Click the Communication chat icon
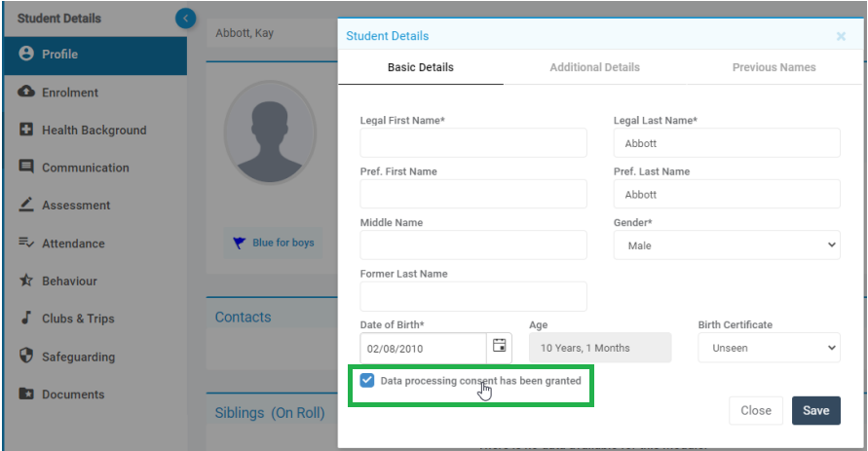Image resolution: width=868 pixels, height=451 pixels. tap(26, 168)
